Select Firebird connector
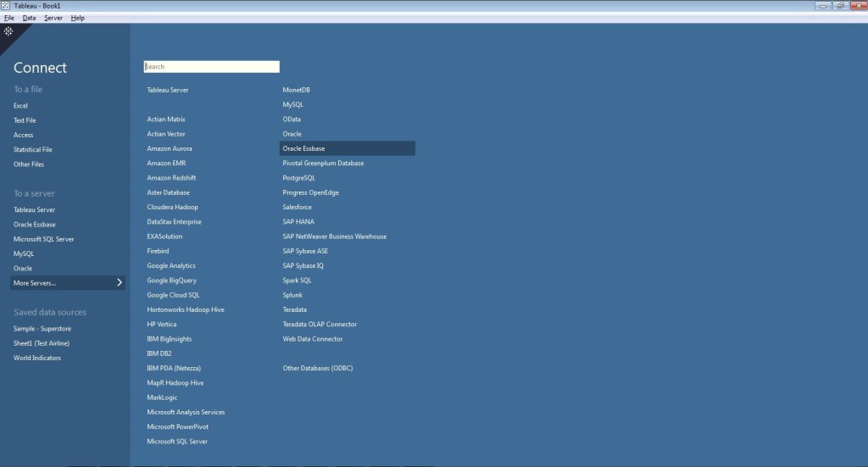The width and height of the screenshot is (868, 467). pyautogui.click(x=158, y=251)
